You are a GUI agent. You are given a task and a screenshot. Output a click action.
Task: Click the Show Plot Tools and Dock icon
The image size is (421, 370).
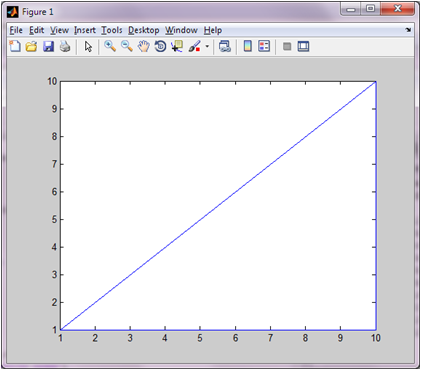(303, 46)
